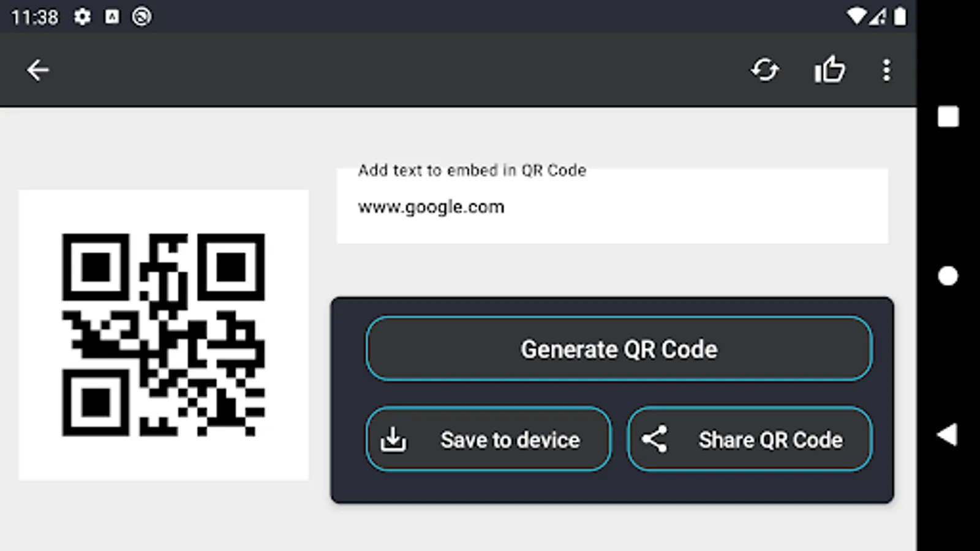Click the www.google.com text
Viewport: 980px width, 551px height.
pos(431,208)
